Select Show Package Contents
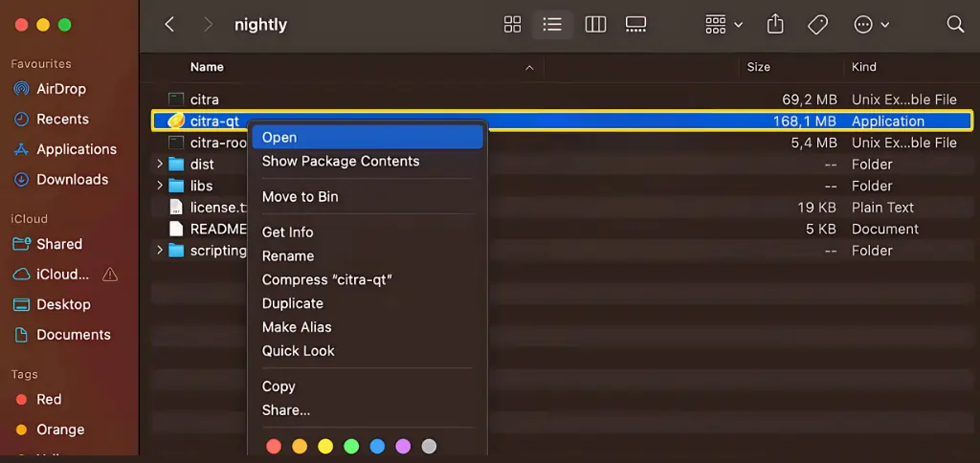 point(341,162)
